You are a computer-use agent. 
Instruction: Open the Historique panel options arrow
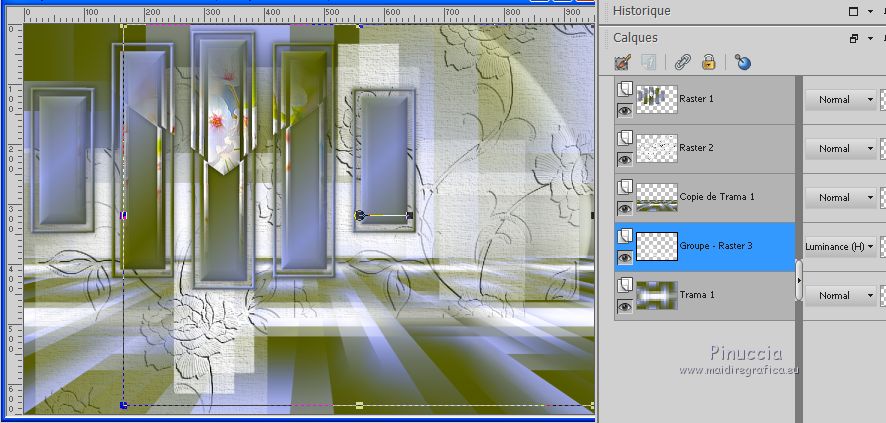(x=871, y=11)
